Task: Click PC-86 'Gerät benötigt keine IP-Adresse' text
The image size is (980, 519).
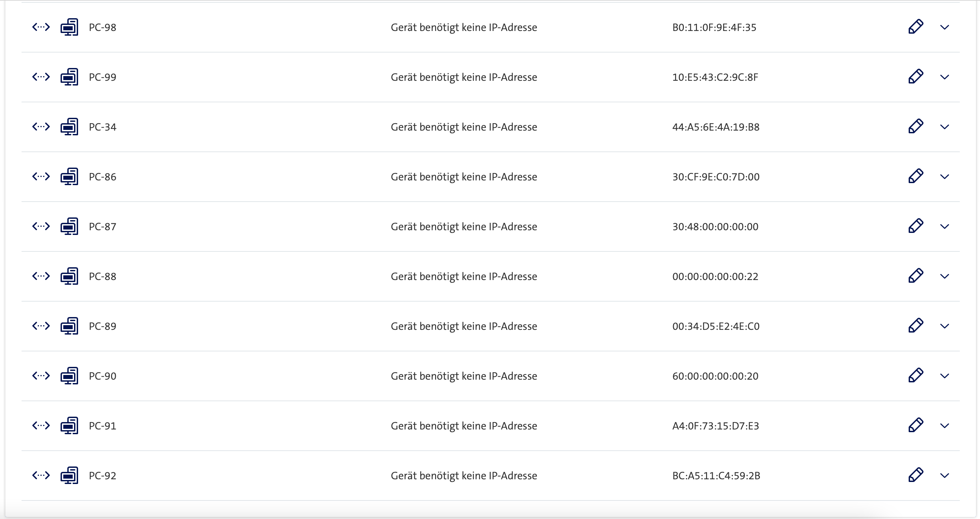Action: pos(463,177)
